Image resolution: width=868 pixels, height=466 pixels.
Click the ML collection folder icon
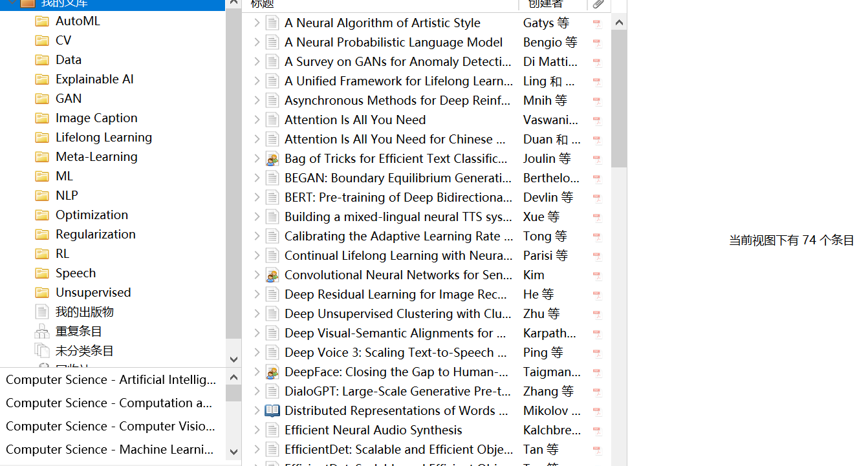(42, 176)
